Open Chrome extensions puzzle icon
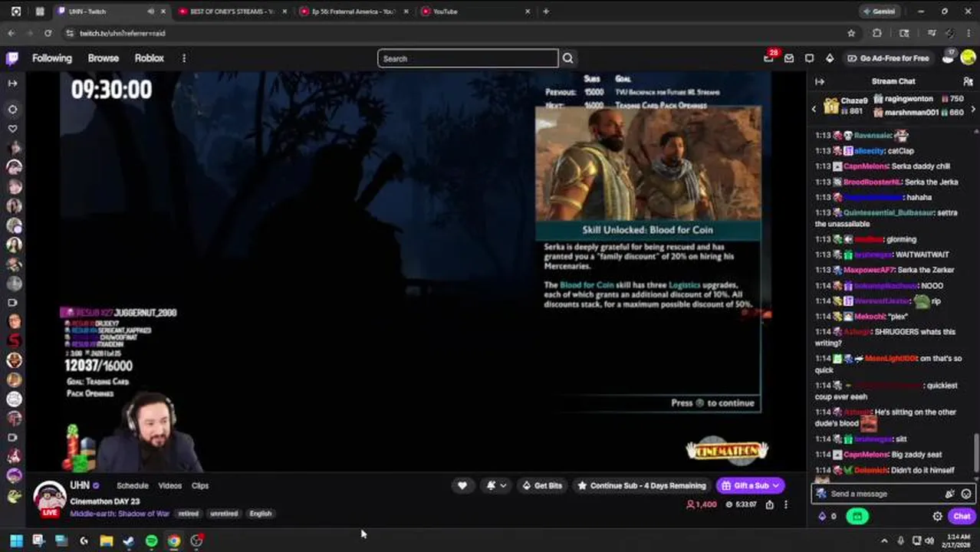 tap(877, 33)
